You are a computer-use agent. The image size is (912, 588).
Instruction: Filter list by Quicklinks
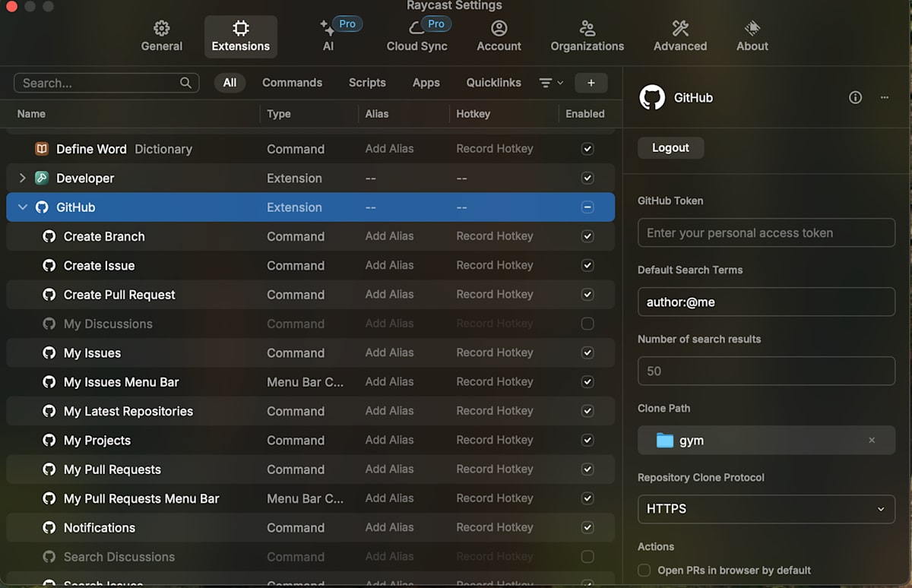coord(493,83)
